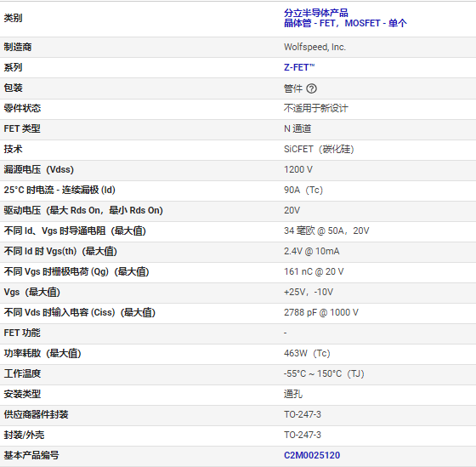Viewport: 476px width, 467px height.
Task: Open the 晶体管 - FET，MOSFET - 单个 link
Action: tap(345, 23)
